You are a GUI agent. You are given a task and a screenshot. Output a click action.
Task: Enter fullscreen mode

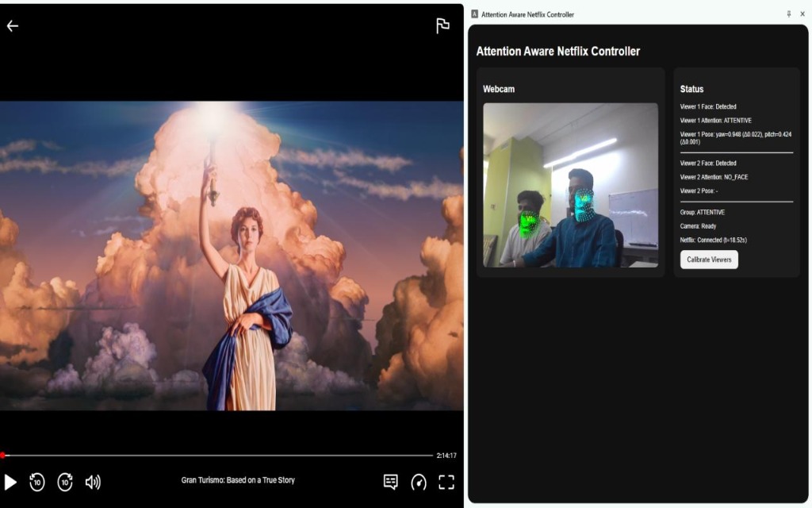click(446, 482)
